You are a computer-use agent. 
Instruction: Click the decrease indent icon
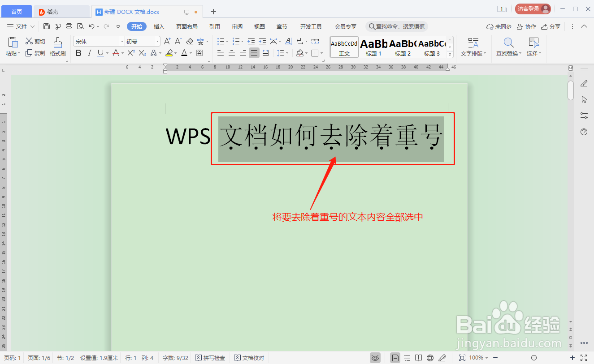coord(251,41)
